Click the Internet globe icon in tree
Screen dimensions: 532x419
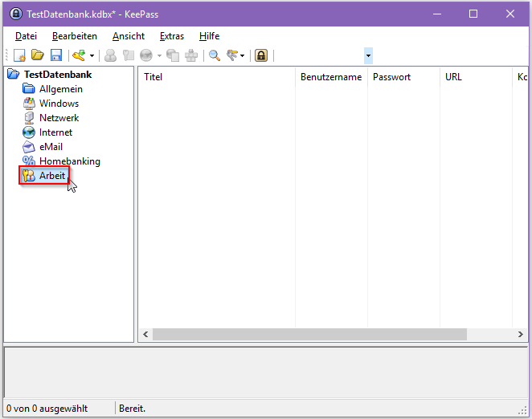coord(29,132)
